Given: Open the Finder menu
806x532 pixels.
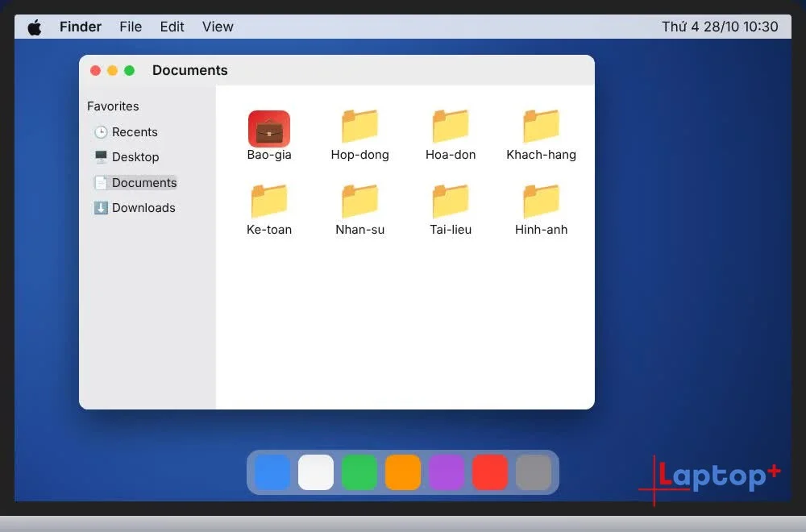Looking at the screenshot, I should coord(80,27).
